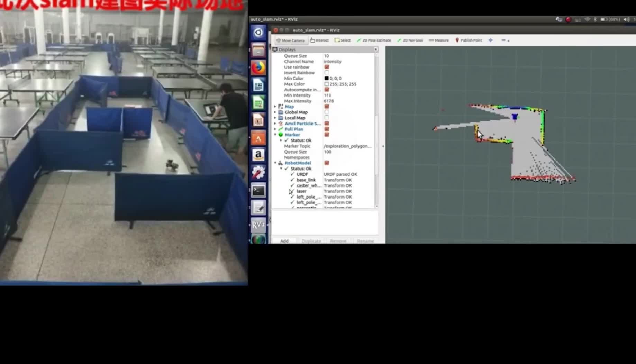Screen dimensions: 636x364
Task: Collapse the Marker display
Action: point(275,135)
